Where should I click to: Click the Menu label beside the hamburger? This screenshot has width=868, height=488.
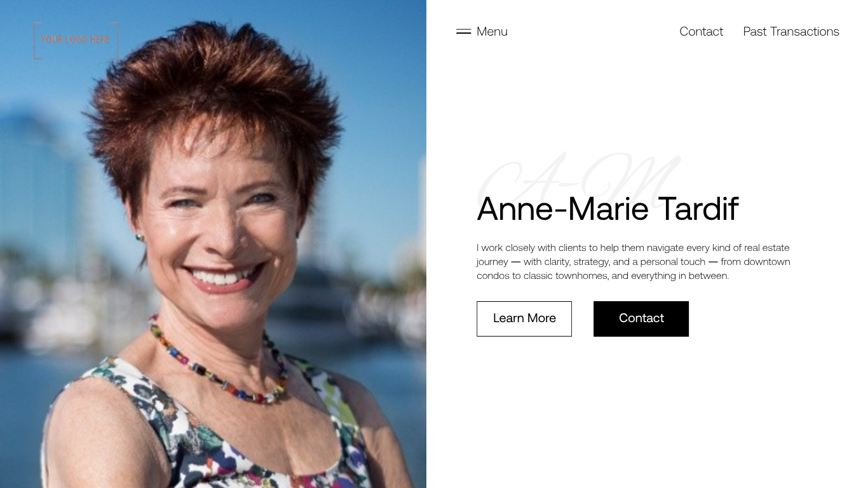point(492,32)
